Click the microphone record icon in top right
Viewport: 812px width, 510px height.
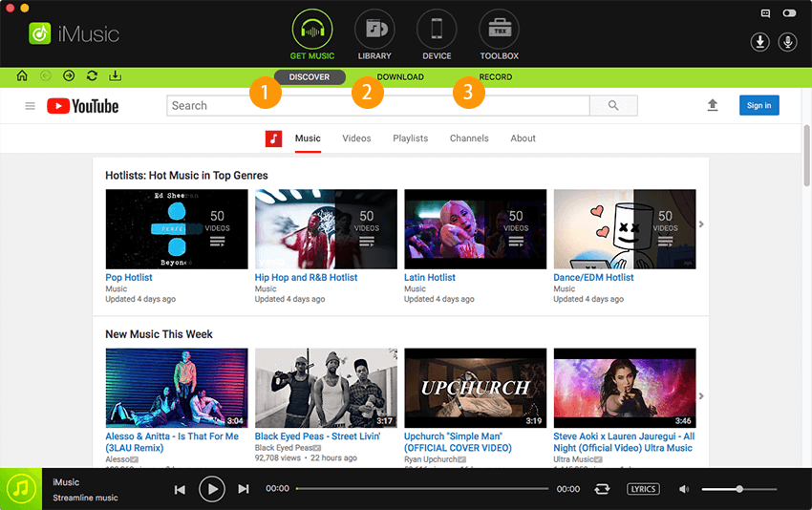pyautogui.click(x=788, y=42)
